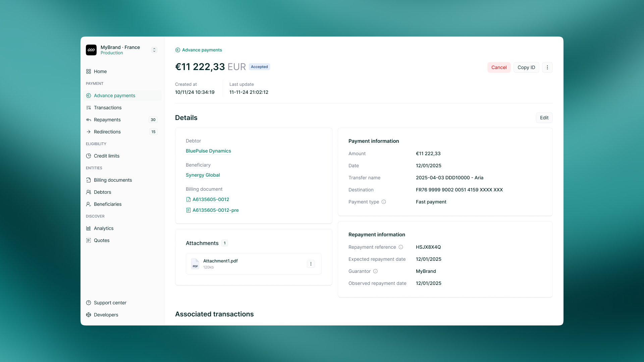The width and height of the screenshot is (644, 362).
Task: Click the Guarantor info icon
Action: tap(375, 271)
